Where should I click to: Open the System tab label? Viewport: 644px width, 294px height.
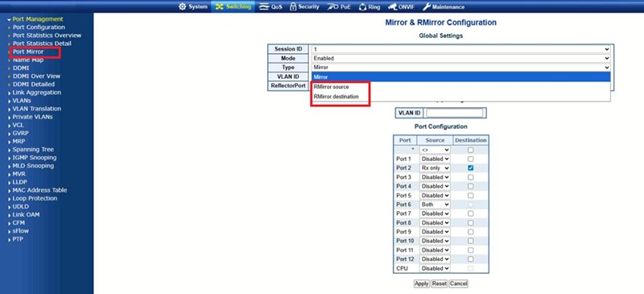point(198,6)
